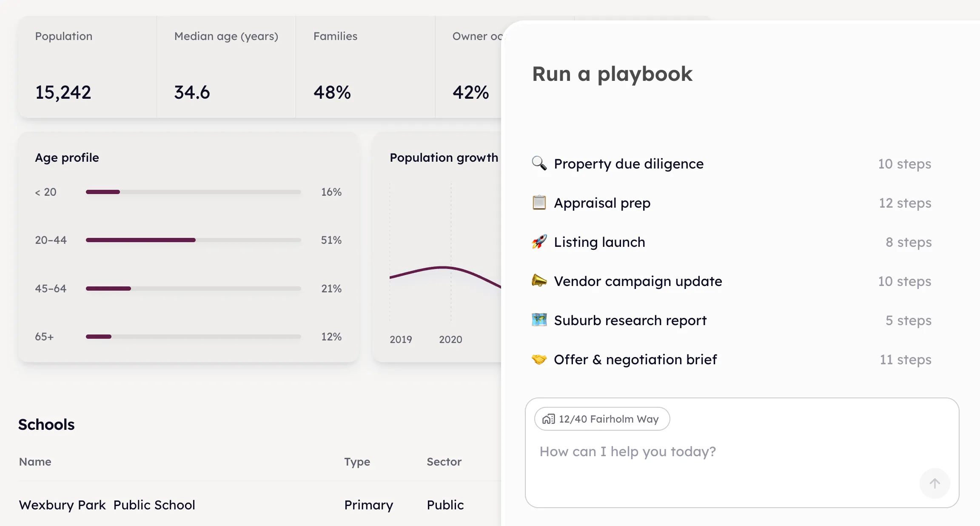Click the 12% age profile value
Image resolution: width=980 pixels, height=526 pixels.
[331, 337]
